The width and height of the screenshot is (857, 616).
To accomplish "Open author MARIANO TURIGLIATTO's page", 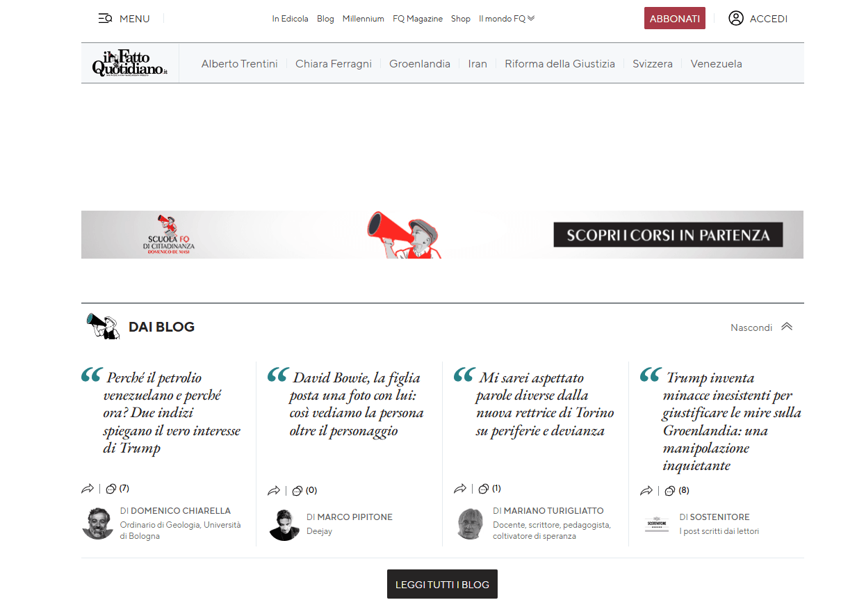I will coord(554,510).
